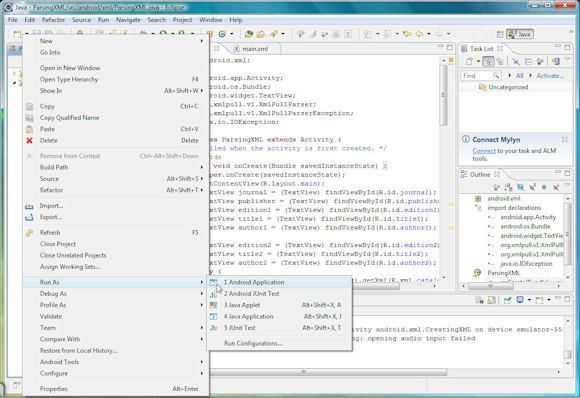Screen dimensions: 580x398
Task: Click the Refresh icon in context menu
Action: tap(30, 232)
